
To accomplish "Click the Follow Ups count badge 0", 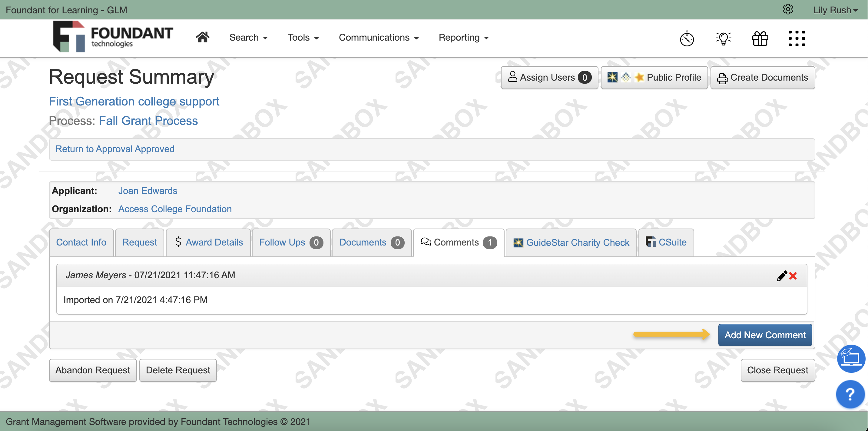I will pos(316,242).
